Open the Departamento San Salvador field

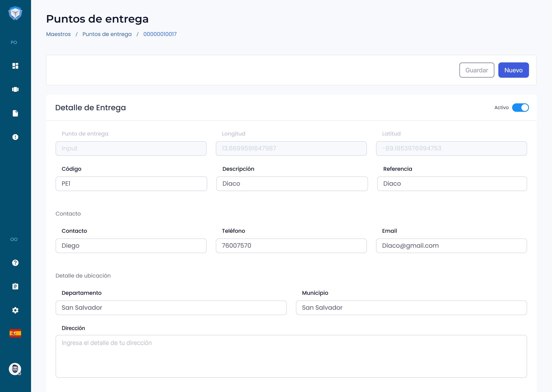(x=171, y=308)
